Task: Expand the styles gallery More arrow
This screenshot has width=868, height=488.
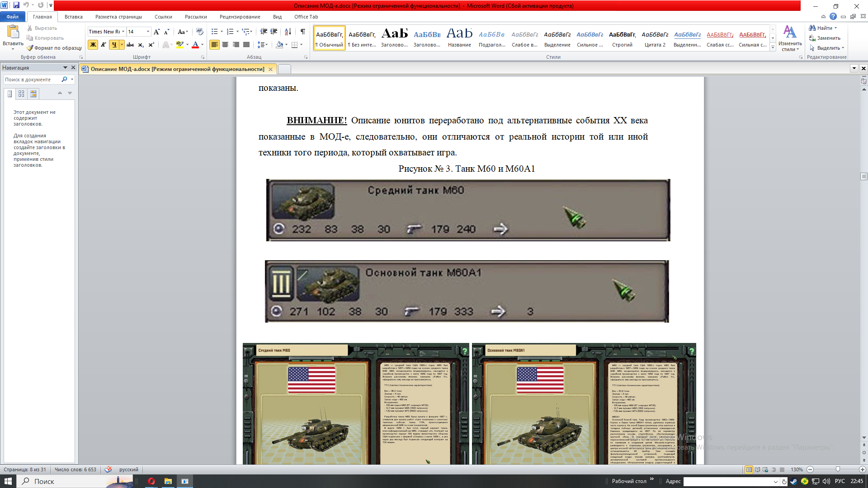Action: [773, 47]
